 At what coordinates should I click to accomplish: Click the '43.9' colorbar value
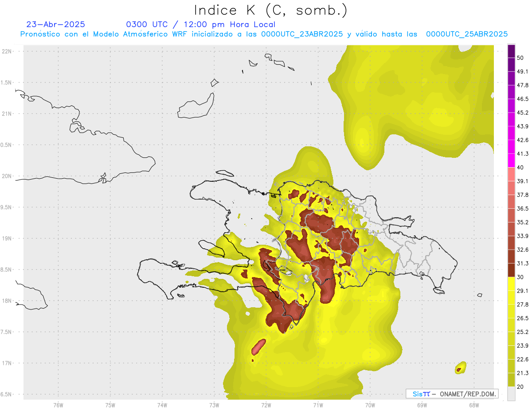pyautogui.click(x=523, y=126)
